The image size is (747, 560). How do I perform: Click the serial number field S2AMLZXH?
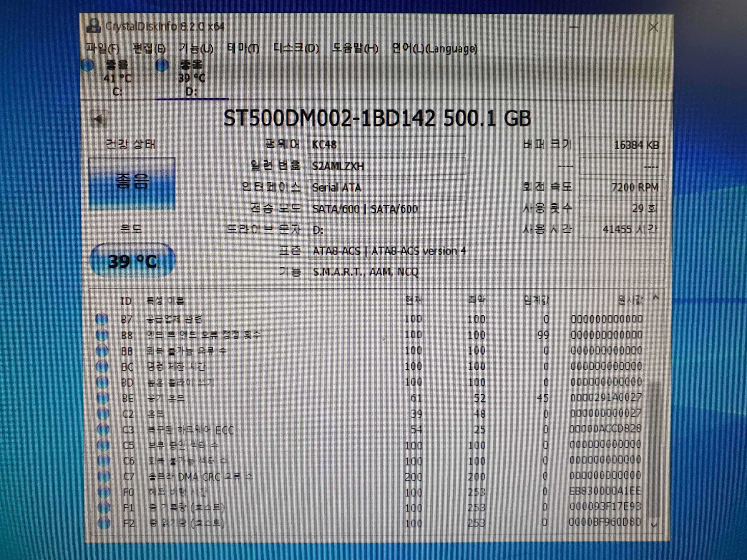[x=387, y=166]
